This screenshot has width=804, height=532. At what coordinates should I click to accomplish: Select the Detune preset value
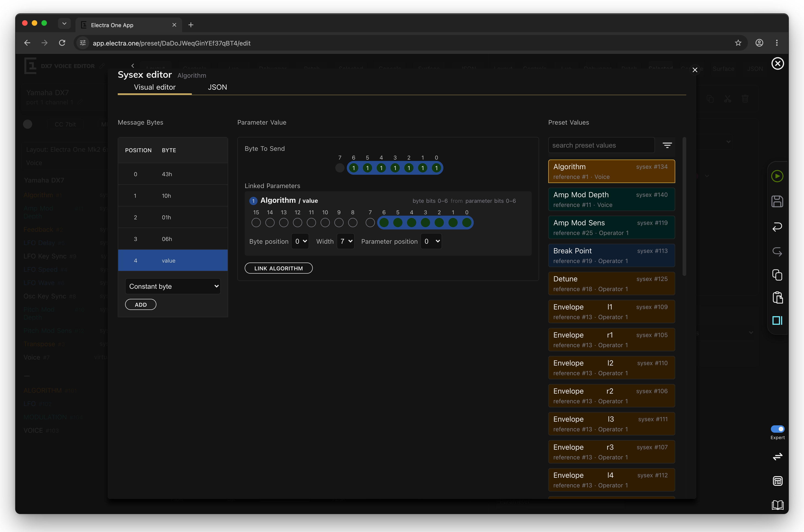click(x=612, y=284)
